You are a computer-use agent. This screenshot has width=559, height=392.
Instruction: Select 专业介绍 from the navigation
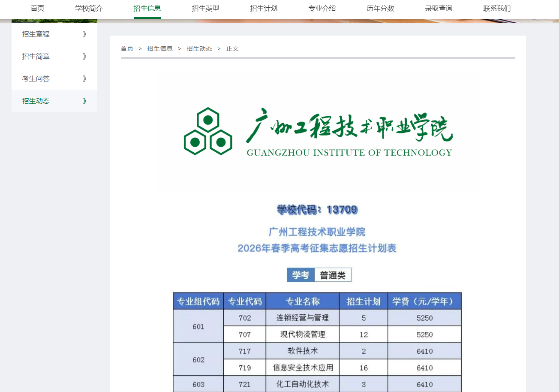[322, 8]
